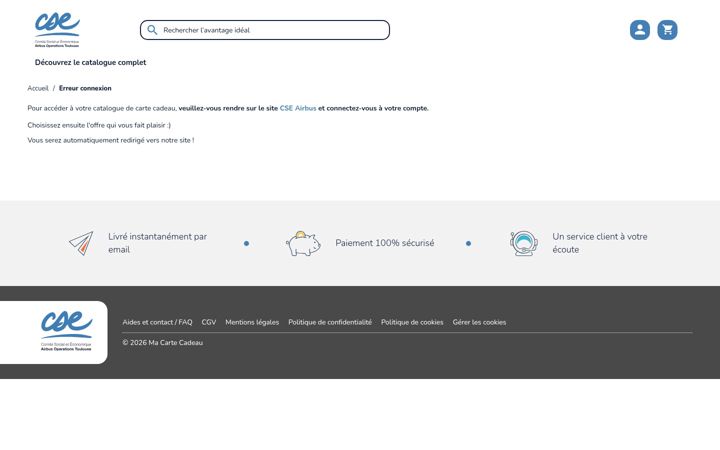Click the astronaut helmet customer service icon
Viewport: 720px width, 450px height.
[x=524, y=243]
